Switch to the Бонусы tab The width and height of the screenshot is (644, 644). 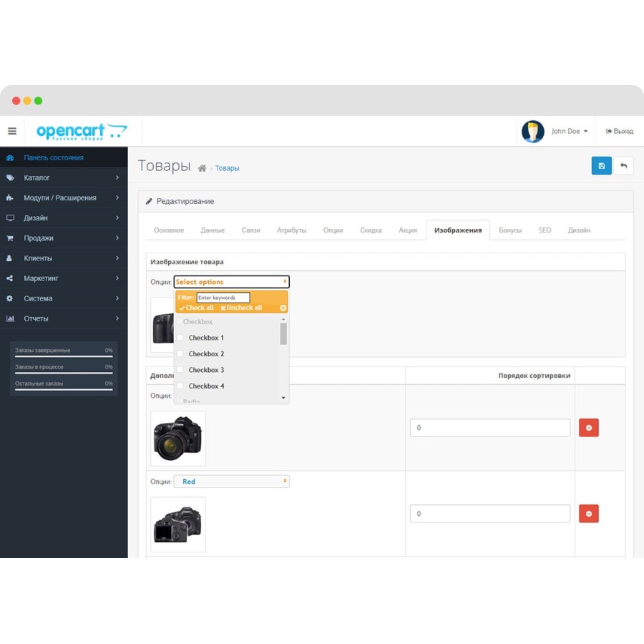click(510, 230)
